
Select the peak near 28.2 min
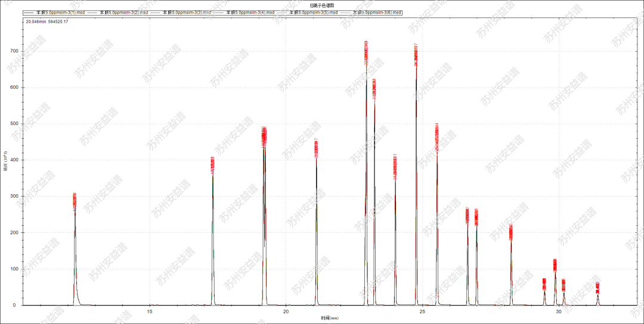click(x=511, y=232)
